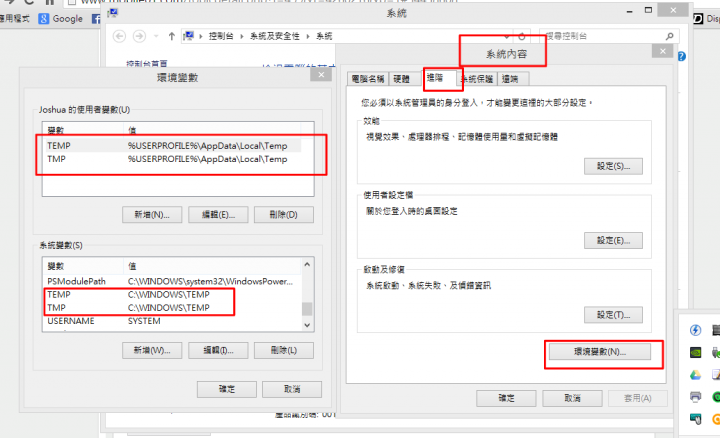Go up one level in Control Panel
Screen dimensions: 720x438
tap(171, 36)
